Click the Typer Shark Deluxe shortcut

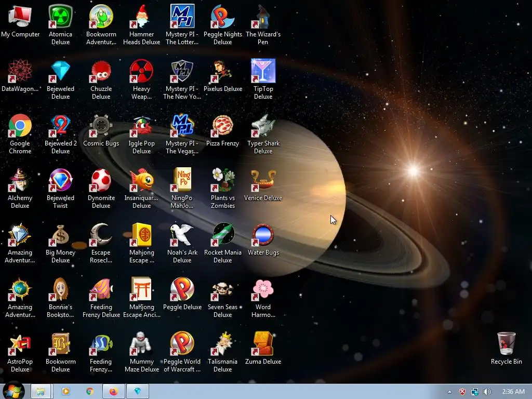point(263,126)
